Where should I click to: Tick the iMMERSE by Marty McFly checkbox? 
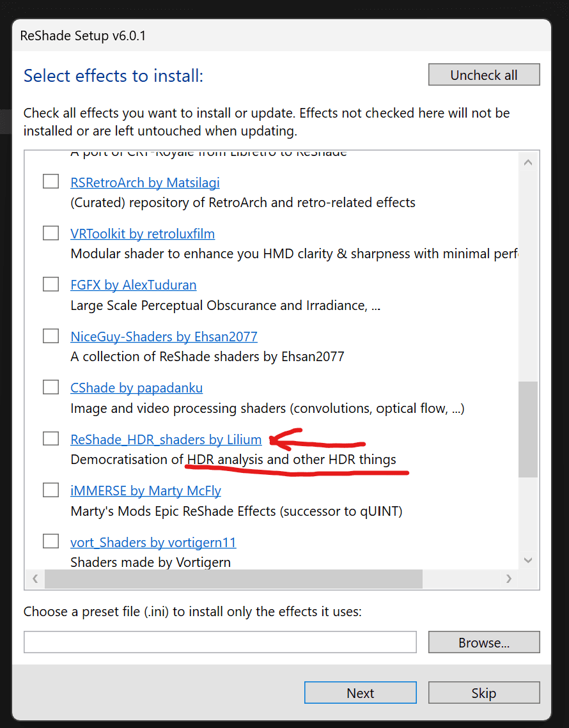tap(51, 490)
